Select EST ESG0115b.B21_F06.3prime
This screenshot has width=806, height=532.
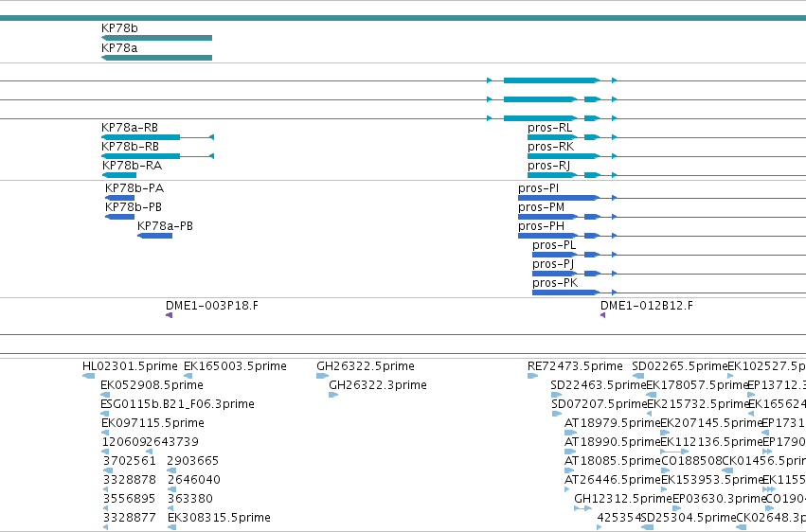105,414
